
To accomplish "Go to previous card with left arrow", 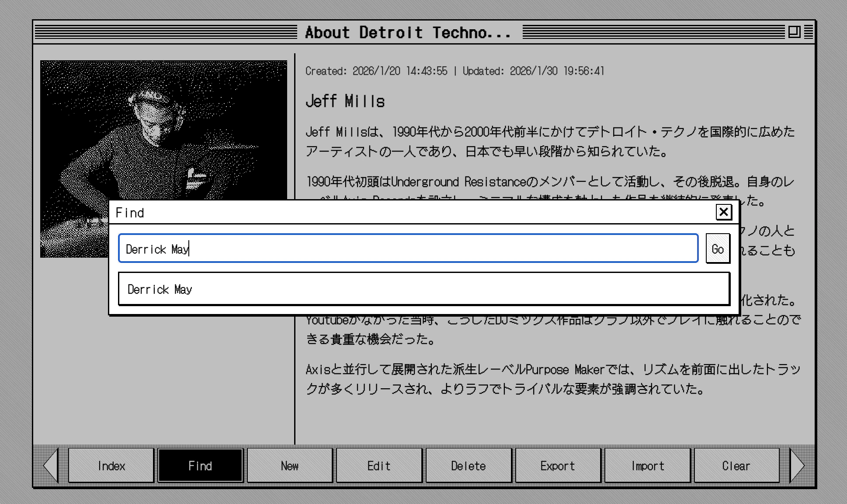I will point(51,466).
